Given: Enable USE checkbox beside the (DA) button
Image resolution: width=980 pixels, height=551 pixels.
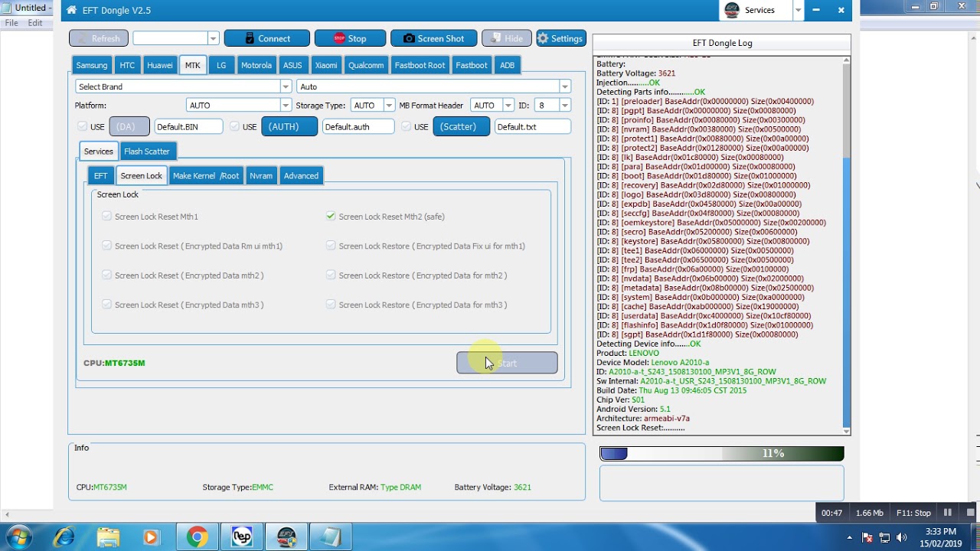Looking at the screenshot, I should pyautogui.click(x=82, y=126).
